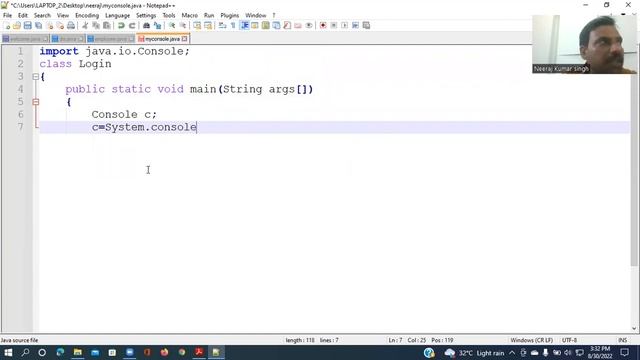
Task: Open the Tools menu
Action: (x=169, y=16)
